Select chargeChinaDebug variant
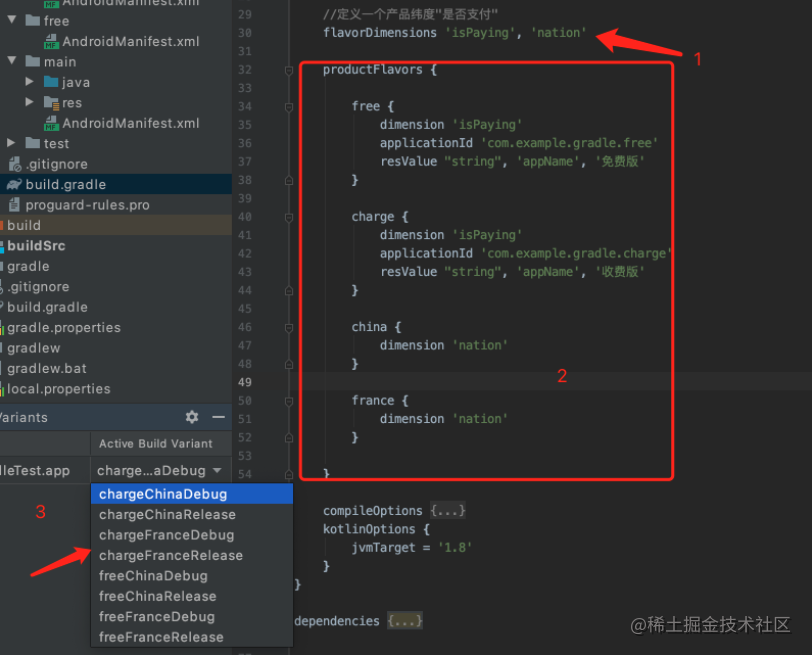This screenshot has height=655, width=812. pos(192,494)
